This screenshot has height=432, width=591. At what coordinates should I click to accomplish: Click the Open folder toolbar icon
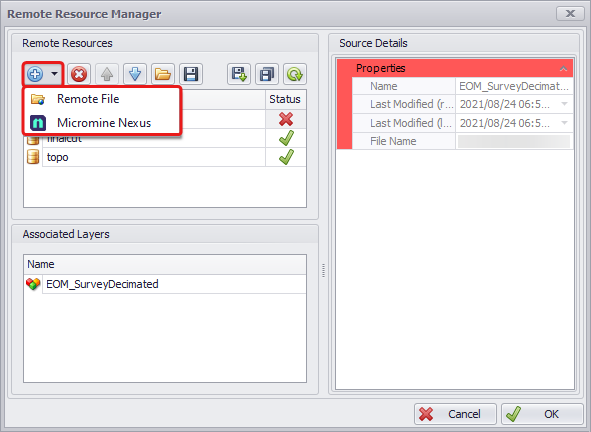click(163, 74)
